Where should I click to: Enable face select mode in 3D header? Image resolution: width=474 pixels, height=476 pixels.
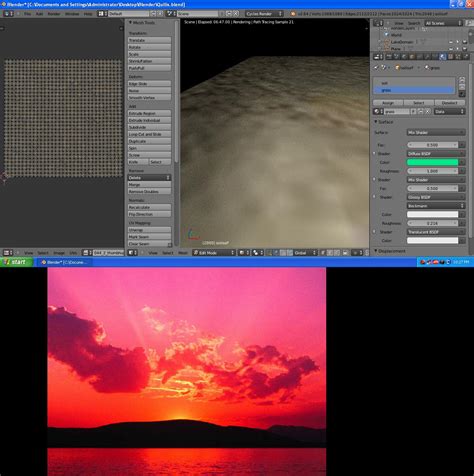337,252
